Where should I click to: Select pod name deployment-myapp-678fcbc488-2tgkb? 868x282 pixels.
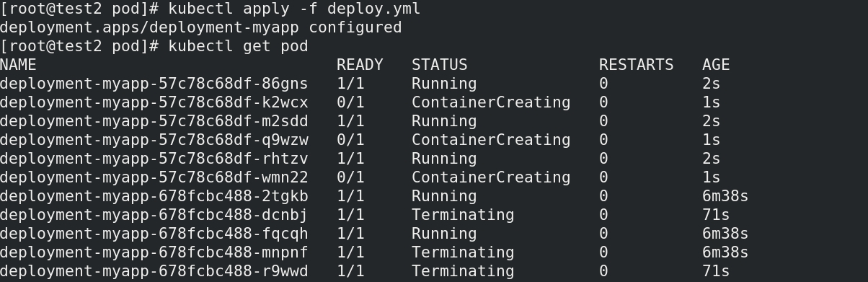(x=154, y=196)
